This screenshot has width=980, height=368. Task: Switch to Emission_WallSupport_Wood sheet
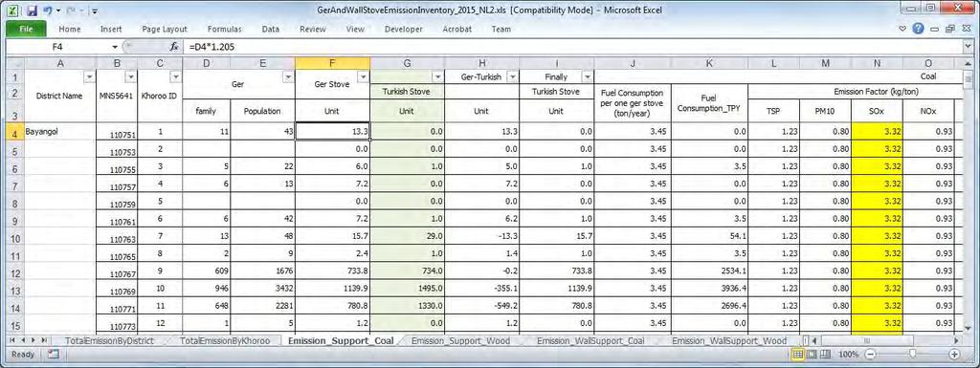click(x=728, y=340)
